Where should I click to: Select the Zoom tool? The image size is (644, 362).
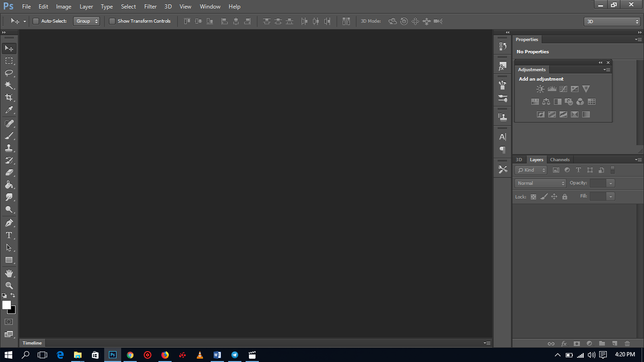[x=9, y=286]
